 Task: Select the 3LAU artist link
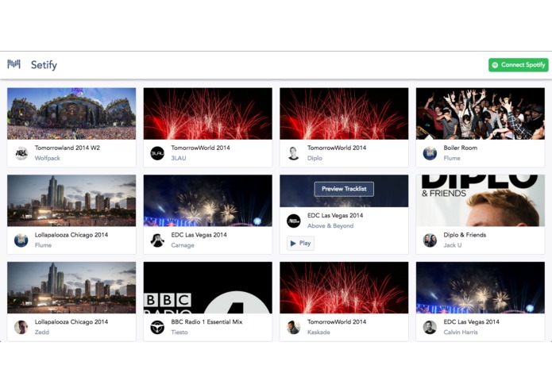click(179, 158)
